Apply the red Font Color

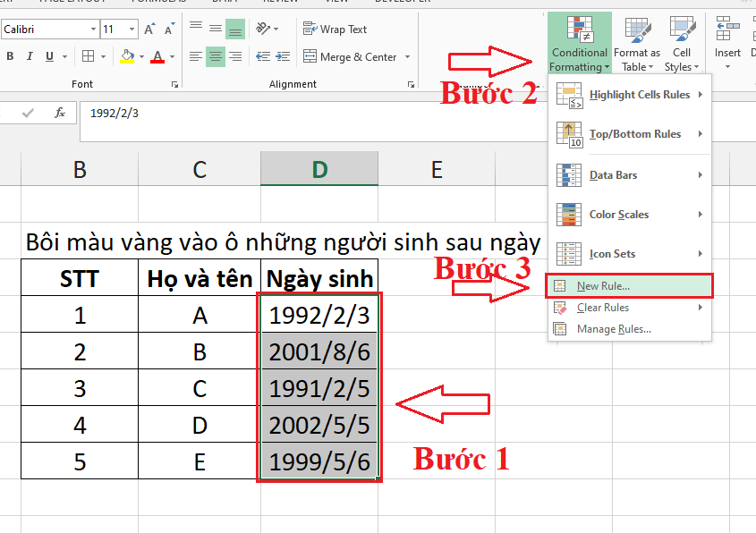[157, 56]
